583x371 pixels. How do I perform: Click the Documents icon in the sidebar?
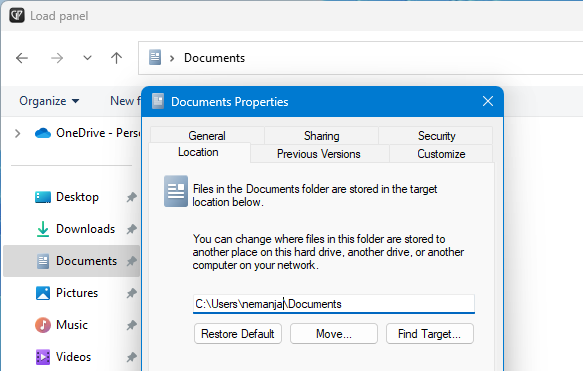43,261
